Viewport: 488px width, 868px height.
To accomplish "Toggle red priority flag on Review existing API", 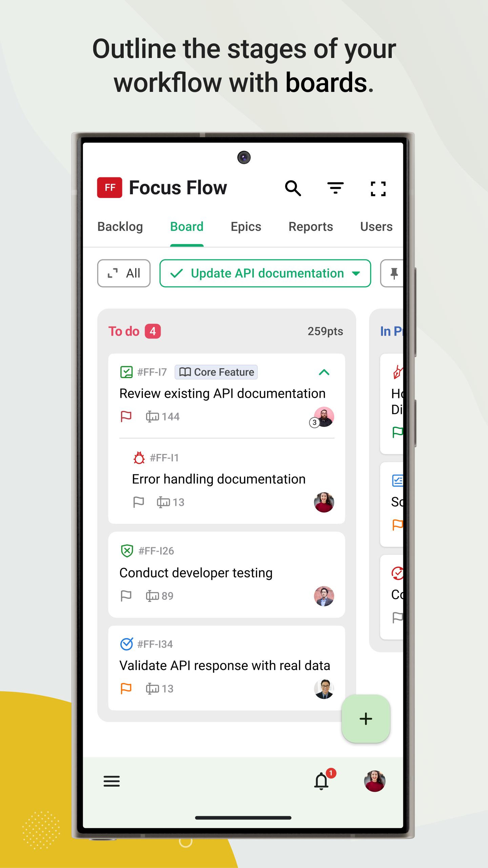I will pyautogui.click(x=126, y=416).
